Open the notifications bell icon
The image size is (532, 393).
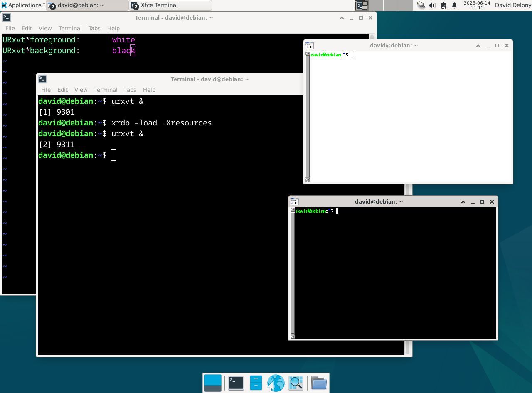tap(454, 5)
